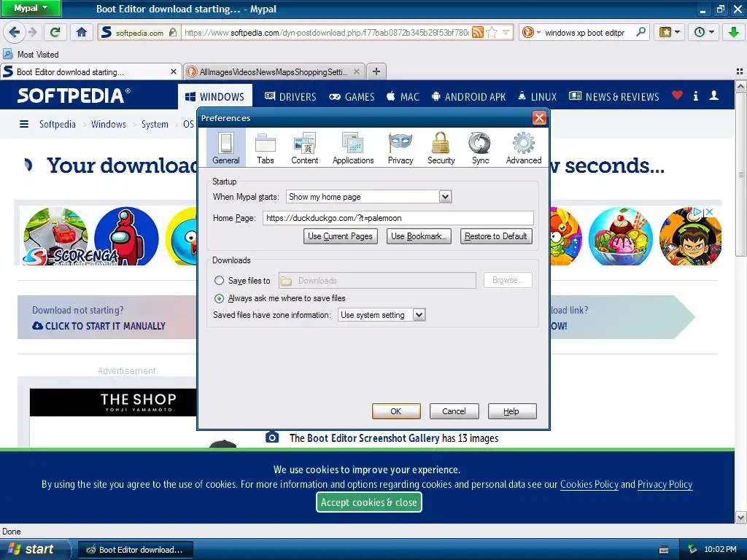747x560 pixels.
Task: Open Softpedia hamburger menu icon
Action: pos(24,124)
